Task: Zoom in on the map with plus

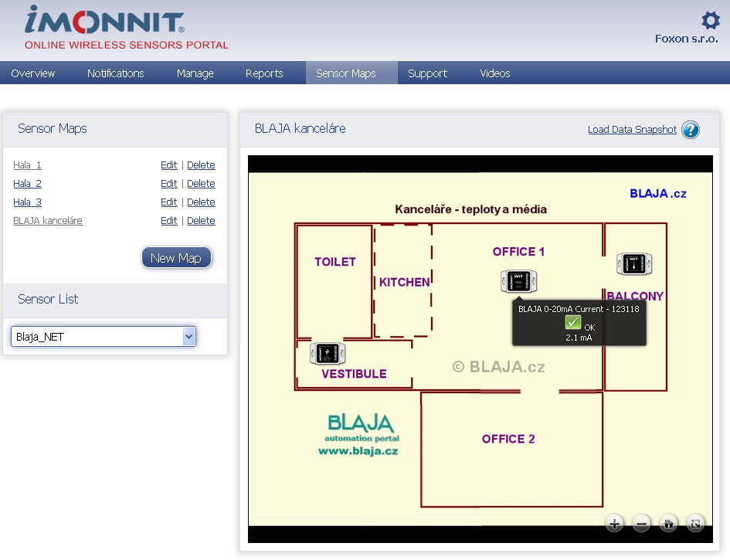Action: pyautogui.click(x=615, y=524)
